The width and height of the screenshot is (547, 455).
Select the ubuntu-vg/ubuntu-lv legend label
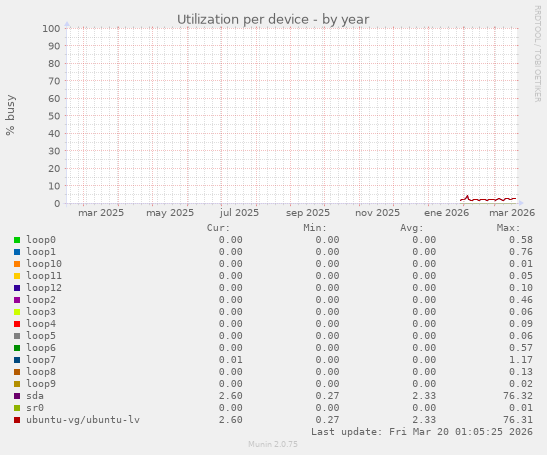point(83,420)
